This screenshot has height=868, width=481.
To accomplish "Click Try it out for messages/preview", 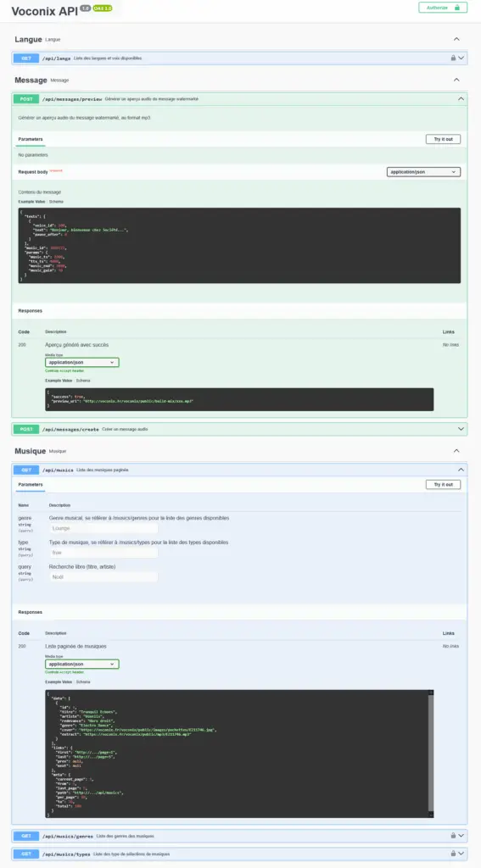I will click(x=443, y=139).
